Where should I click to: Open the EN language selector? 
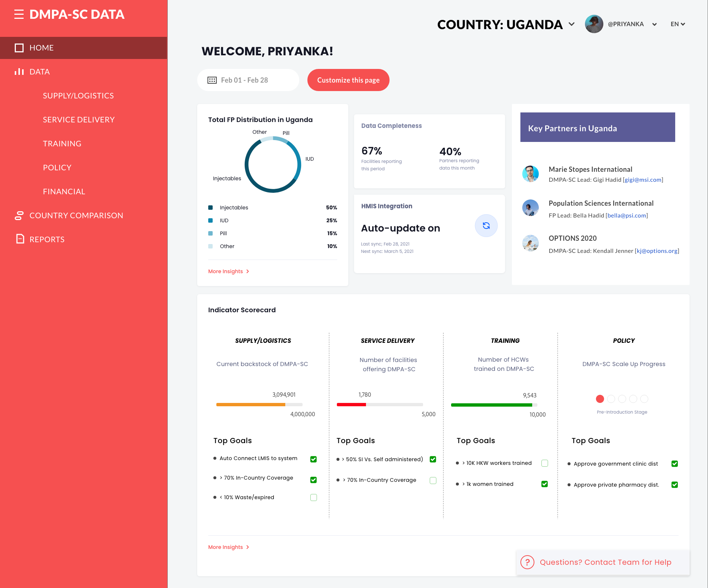(677, 24)
